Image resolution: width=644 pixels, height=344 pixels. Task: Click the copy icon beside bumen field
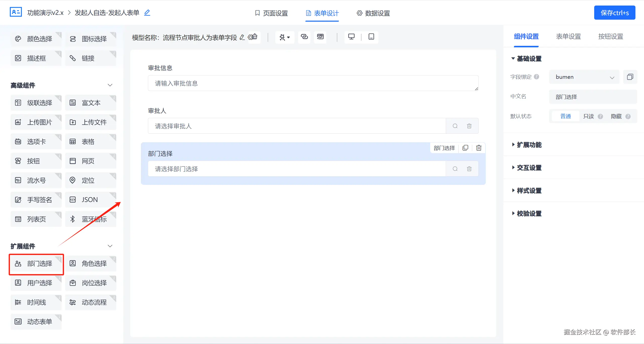pyautogui.click(x=630, y=77)
